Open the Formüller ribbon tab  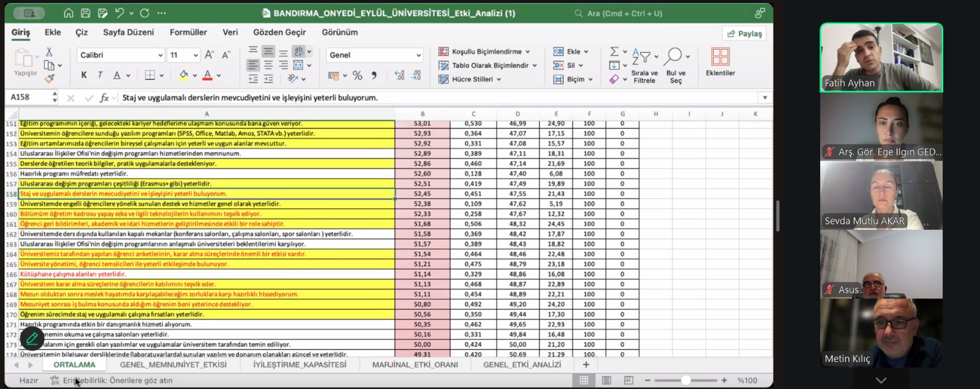pyautogui.click(x=188, y=32)
